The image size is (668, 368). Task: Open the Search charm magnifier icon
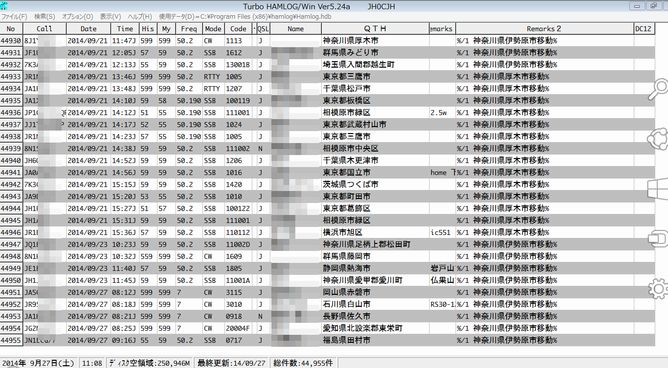658,89
